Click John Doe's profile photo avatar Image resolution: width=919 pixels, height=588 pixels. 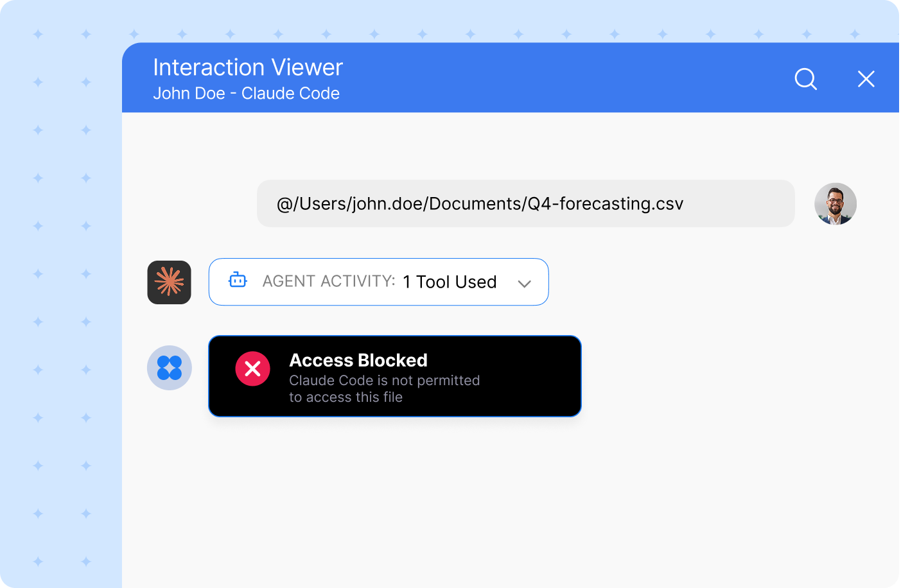coord(836,204)
